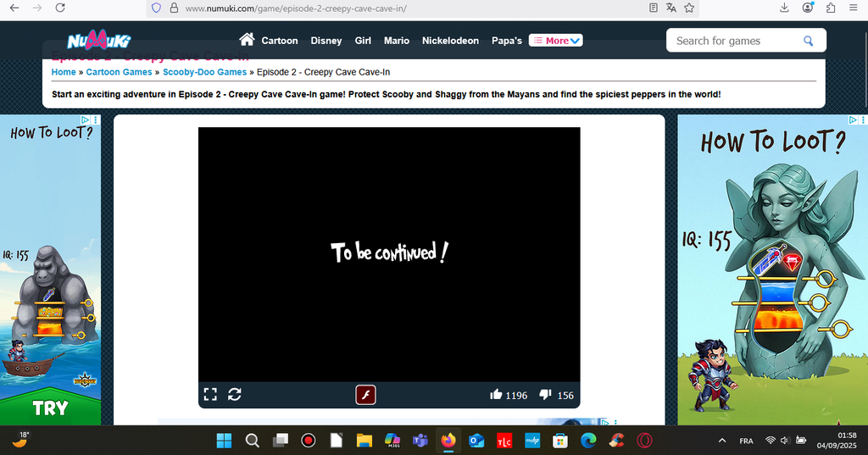Click the Cartoon Games breadcrumb link
Image resolution: width=868 pixels, height=455 pixels.
tap(119, 72)
